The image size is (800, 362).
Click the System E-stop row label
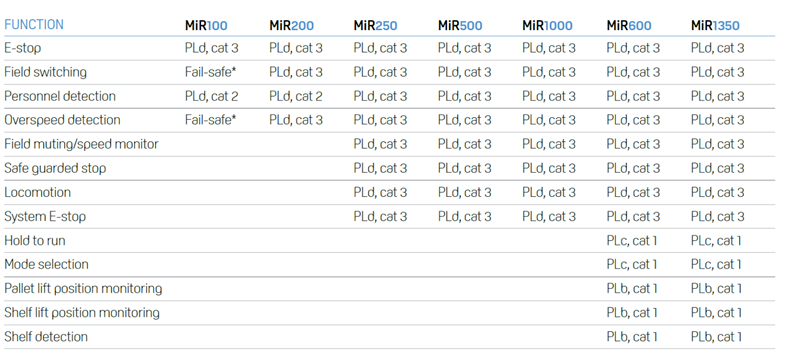point(45,216)
